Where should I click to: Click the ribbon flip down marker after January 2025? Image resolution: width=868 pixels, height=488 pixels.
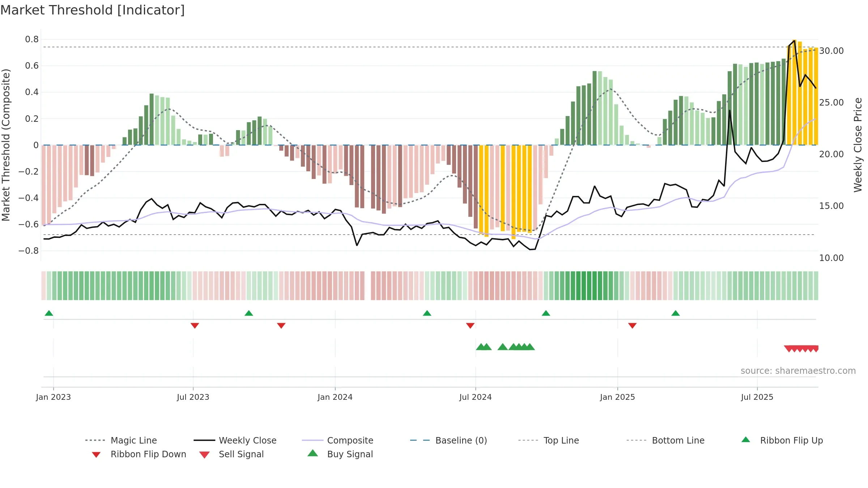pos(632,326)
